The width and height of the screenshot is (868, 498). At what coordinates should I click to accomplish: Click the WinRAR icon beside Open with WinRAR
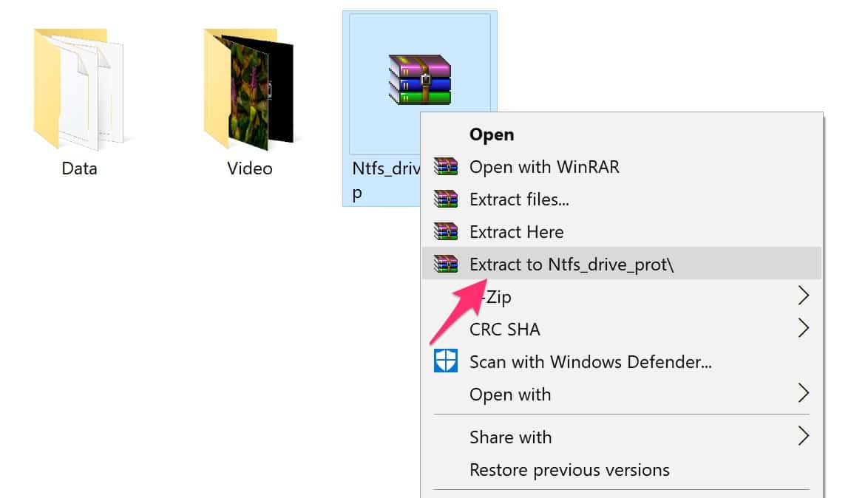[446, 167]
